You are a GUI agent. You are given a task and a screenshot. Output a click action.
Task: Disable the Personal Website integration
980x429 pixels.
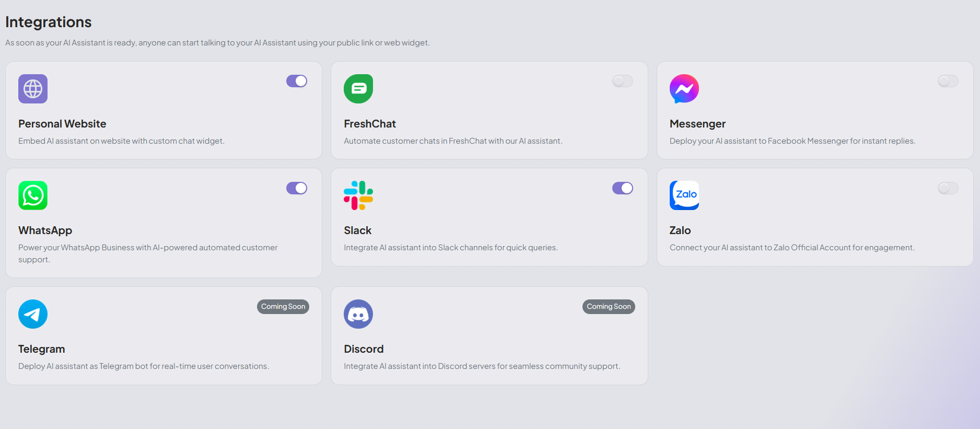(296, 81)
